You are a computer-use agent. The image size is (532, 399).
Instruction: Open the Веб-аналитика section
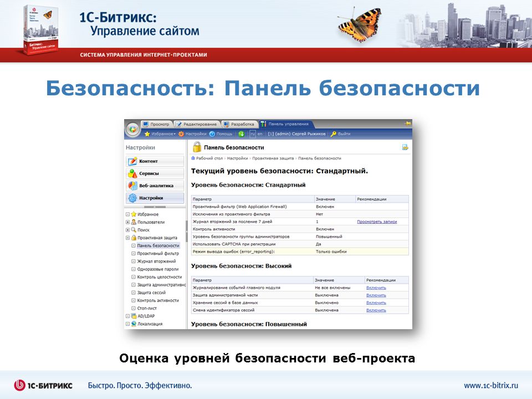coord(155,186)
